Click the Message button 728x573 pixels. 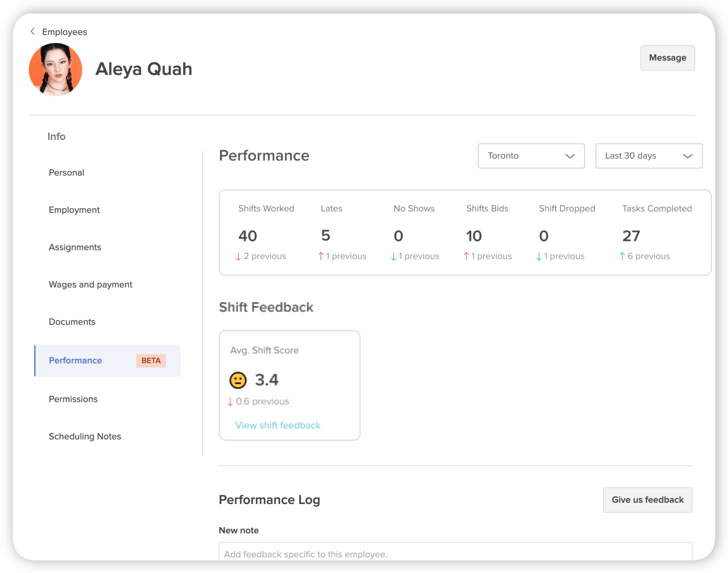click(x=667, y=58)
